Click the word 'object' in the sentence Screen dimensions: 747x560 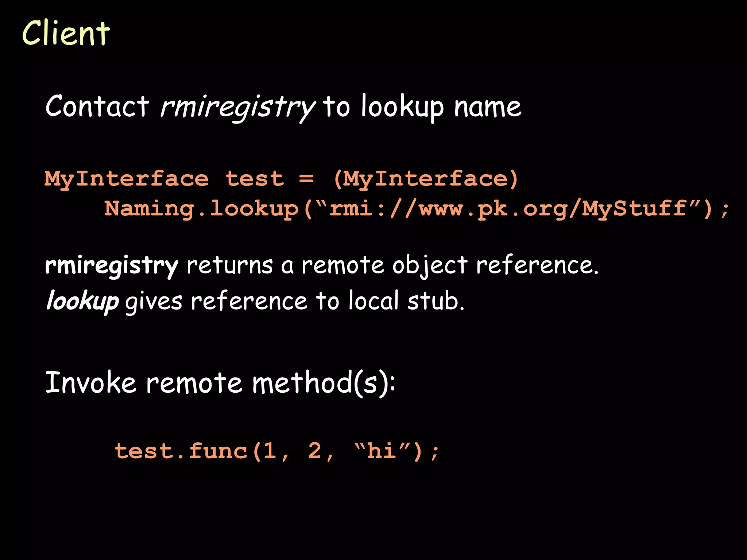coord(430,266)
